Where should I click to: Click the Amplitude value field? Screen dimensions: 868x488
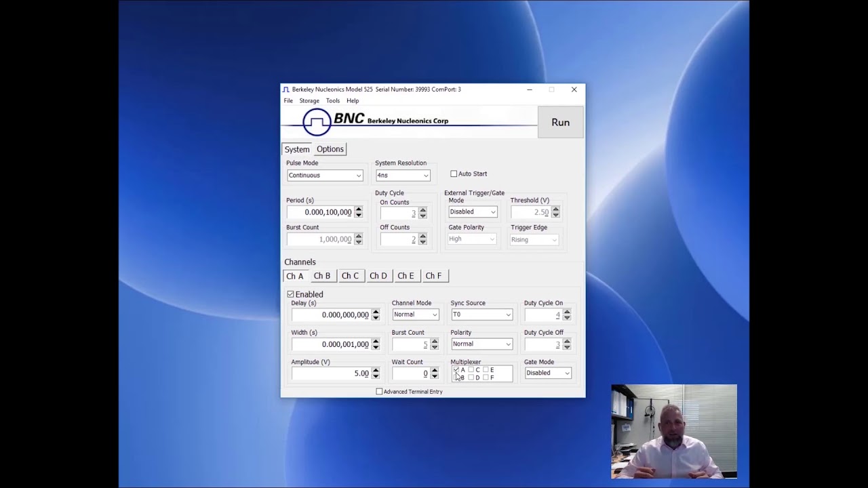(x=331, y=373)
